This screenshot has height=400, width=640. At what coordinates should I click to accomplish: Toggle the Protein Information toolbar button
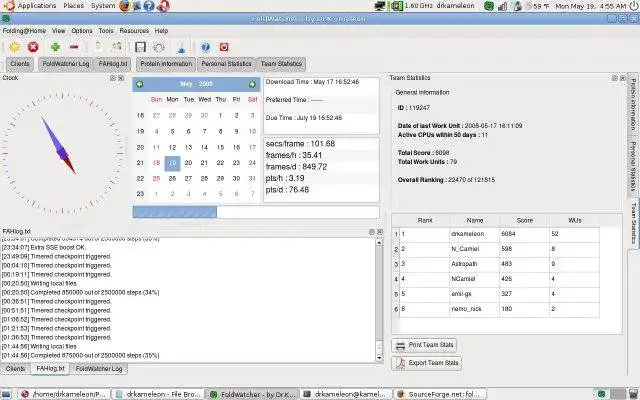166,64
